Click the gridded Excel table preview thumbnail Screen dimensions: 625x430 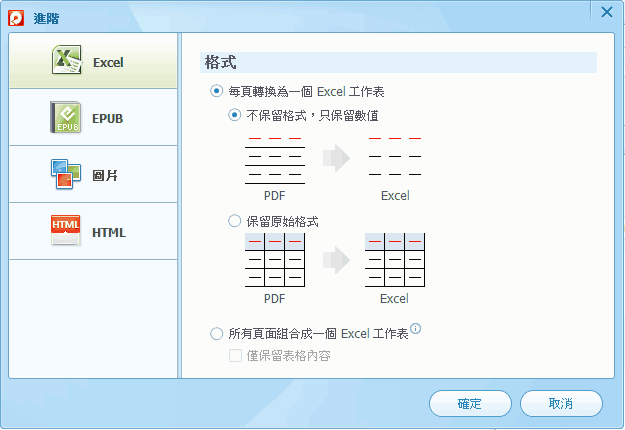point(395,260)
